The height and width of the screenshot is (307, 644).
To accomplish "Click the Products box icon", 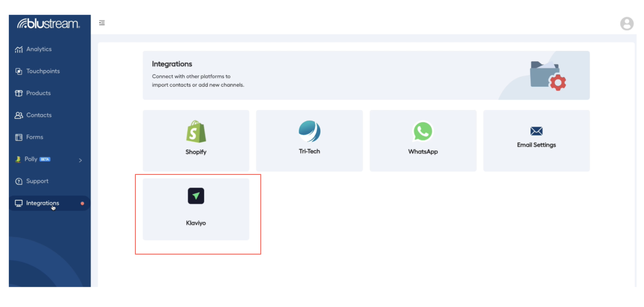I will pos(19,93).
